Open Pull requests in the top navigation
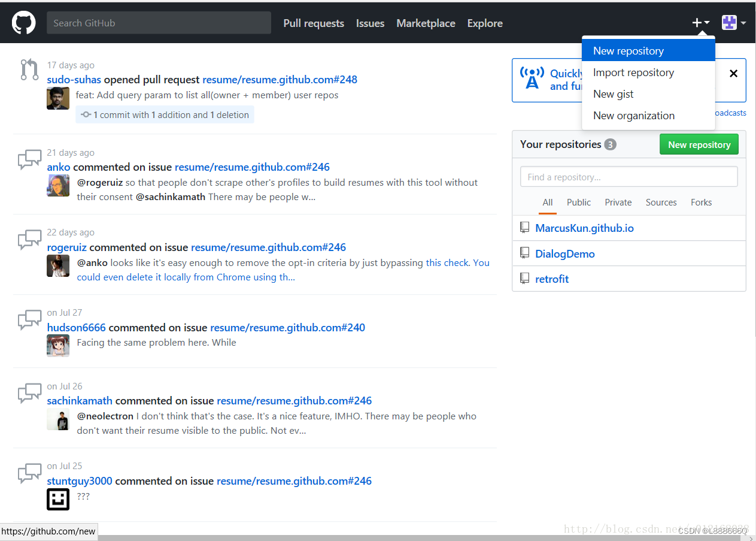Viewport: 756px width, 541px height. pos(314,23)
